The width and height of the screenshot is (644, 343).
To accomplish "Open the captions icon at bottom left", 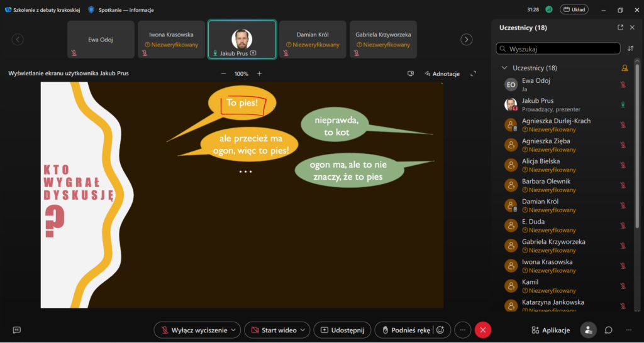I will click(17, 330).
